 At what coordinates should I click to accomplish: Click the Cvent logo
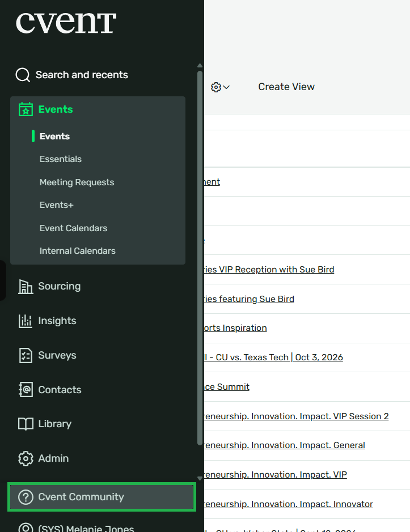[x=66, y=23]
